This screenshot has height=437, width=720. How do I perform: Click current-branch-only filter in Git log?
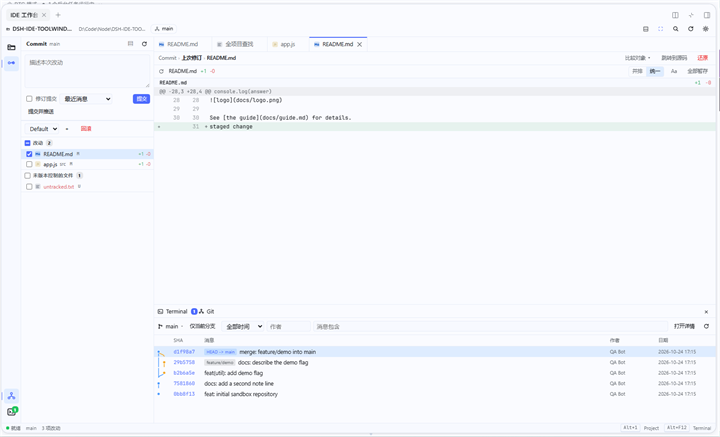(x=202, y=326)
